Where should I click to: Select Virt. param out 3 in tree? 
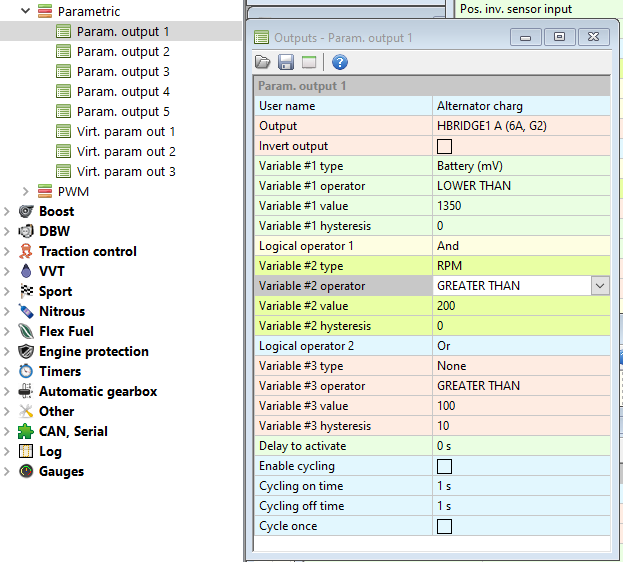[126, 171]
